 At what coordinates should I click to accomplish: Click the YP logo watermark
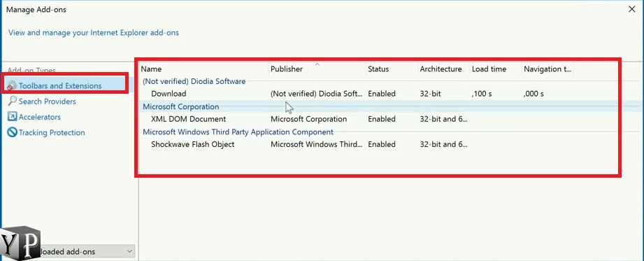[20, 244]
